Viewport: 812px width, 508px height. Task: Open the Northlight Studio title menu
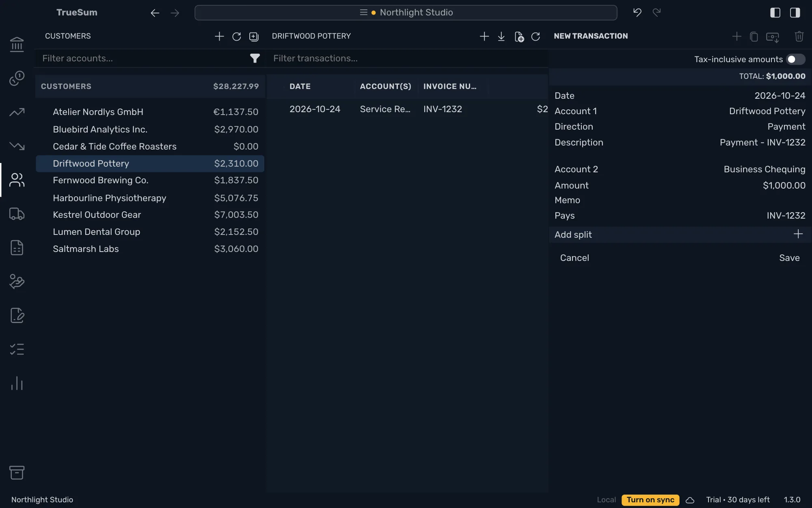(x=406, y=13)
